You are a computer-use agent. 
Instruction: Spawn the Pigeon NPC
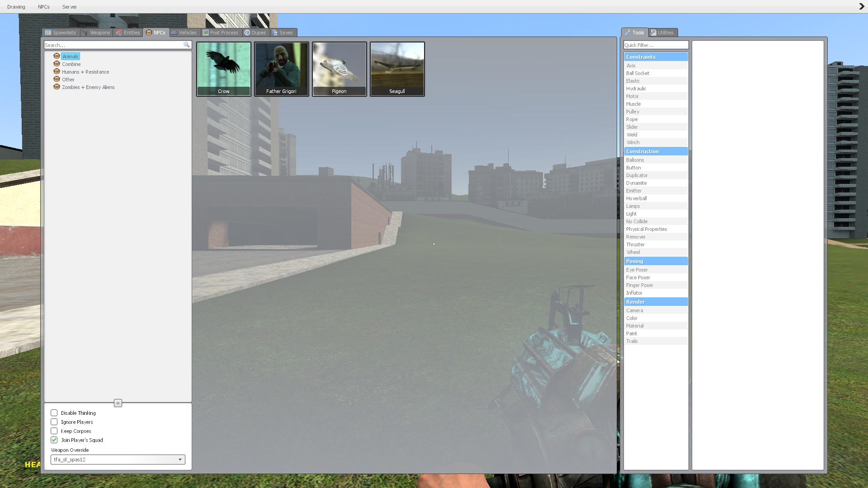coord(340,69)
